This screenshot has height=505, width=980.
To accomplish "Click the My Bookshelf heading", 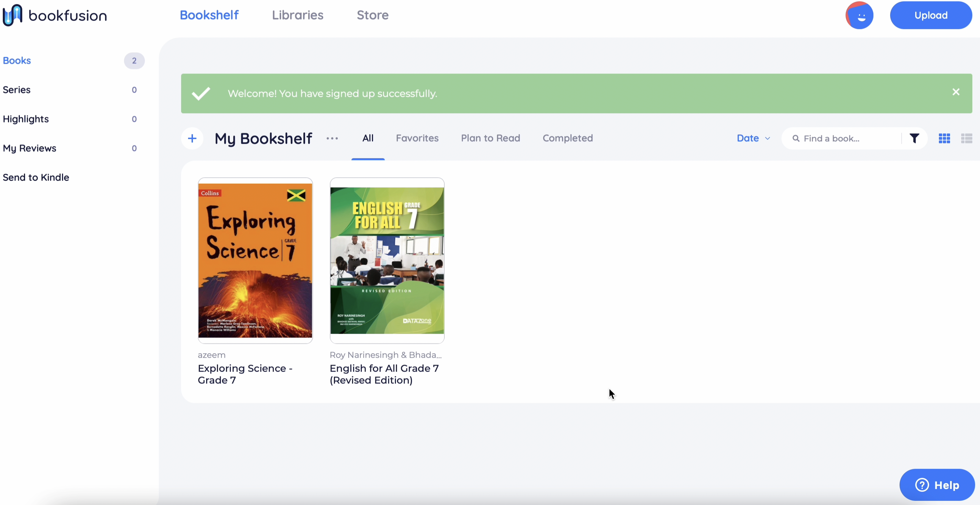I will (263, 139).
